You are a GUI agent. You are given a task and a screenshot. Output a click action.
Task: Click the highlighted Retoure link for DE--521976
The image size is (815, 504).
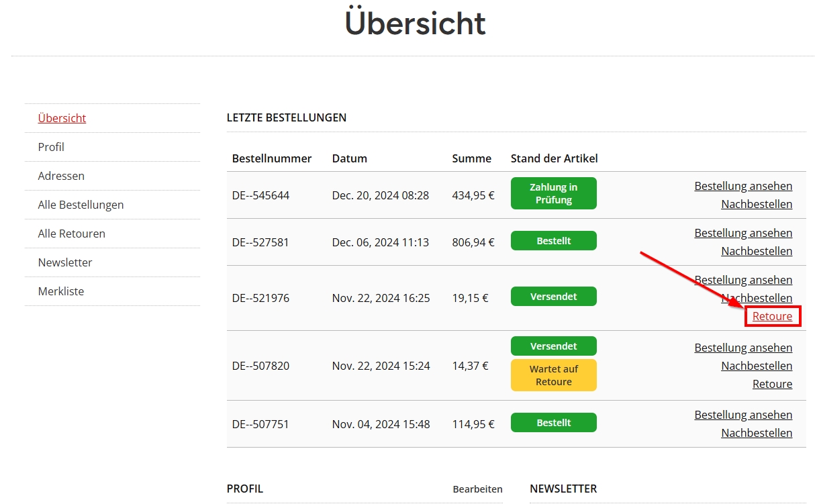click(772, 315)
